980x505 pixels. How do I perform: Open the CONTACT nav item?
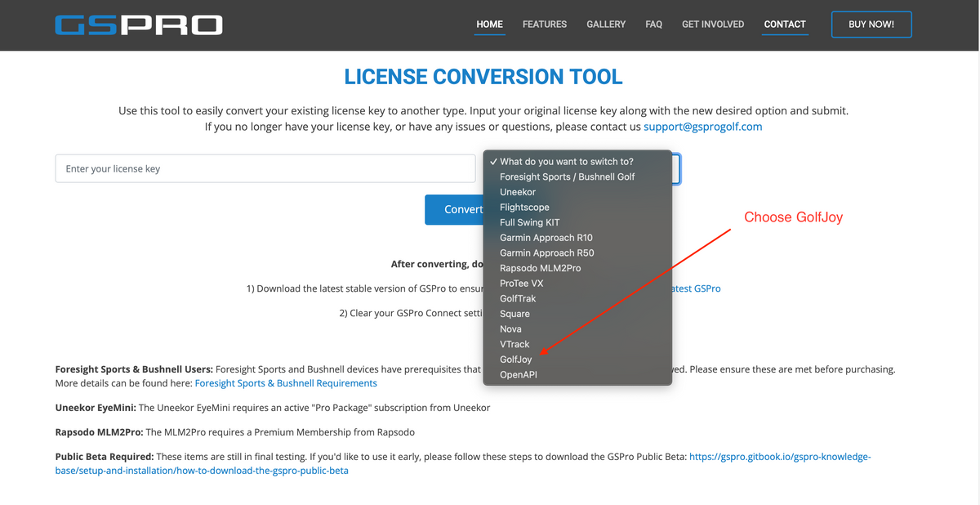785,25
